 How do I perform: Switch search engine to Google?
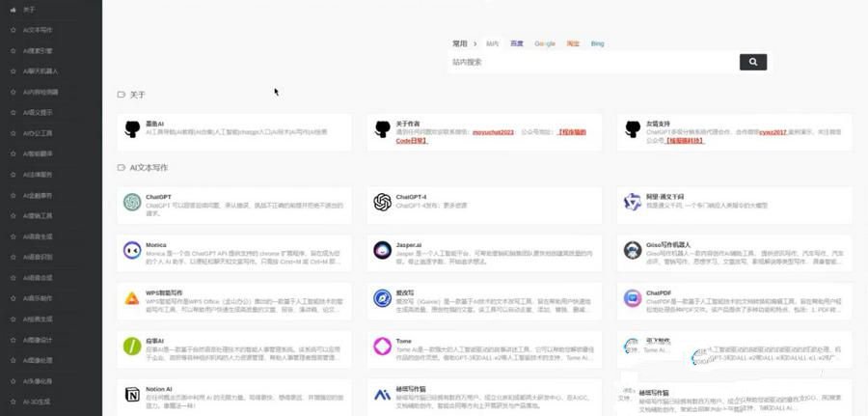point(545,43)
